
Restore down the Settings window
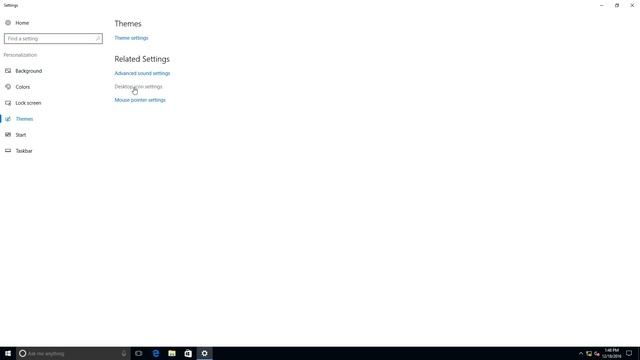point(617,5)
